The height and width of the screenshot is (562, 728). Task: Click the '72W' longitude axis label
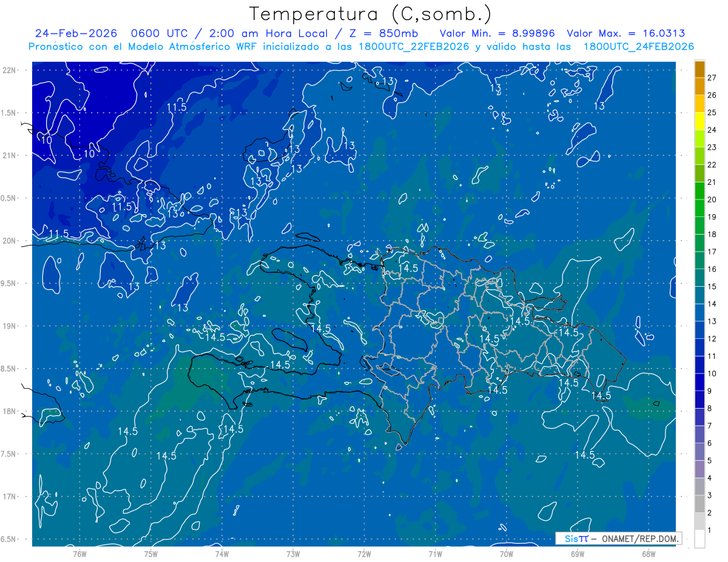(x=364, y=554)
